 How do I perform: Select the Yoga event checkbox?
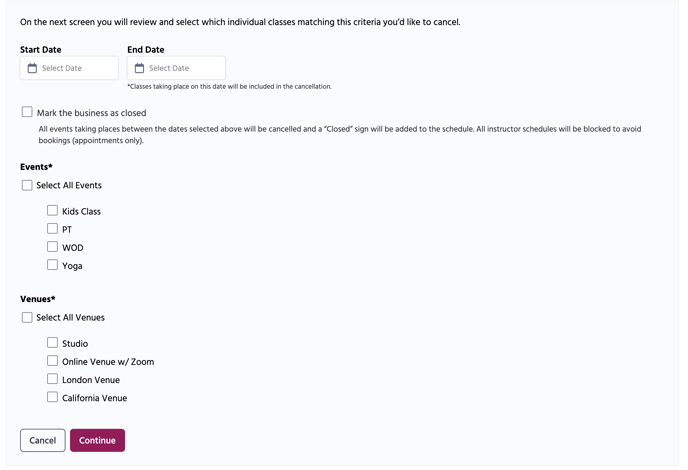point(52,265)
